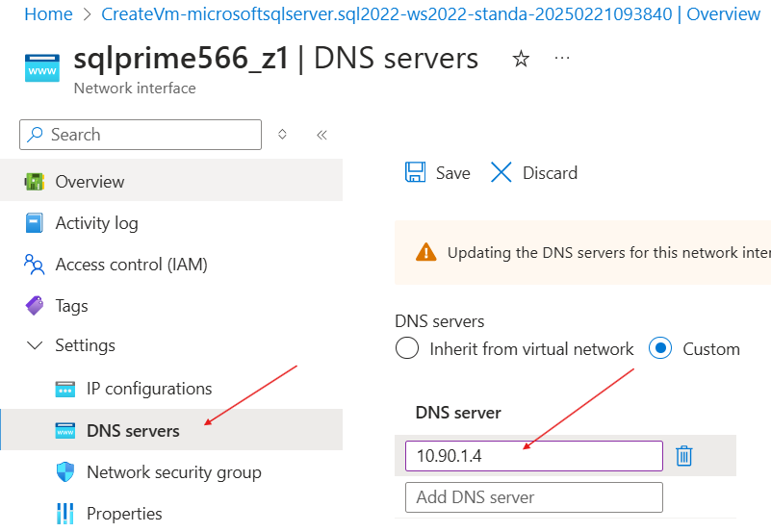Select DNS servers in the sidebar
Viewport: 771px width, 532px height.
tap(171, 430)
